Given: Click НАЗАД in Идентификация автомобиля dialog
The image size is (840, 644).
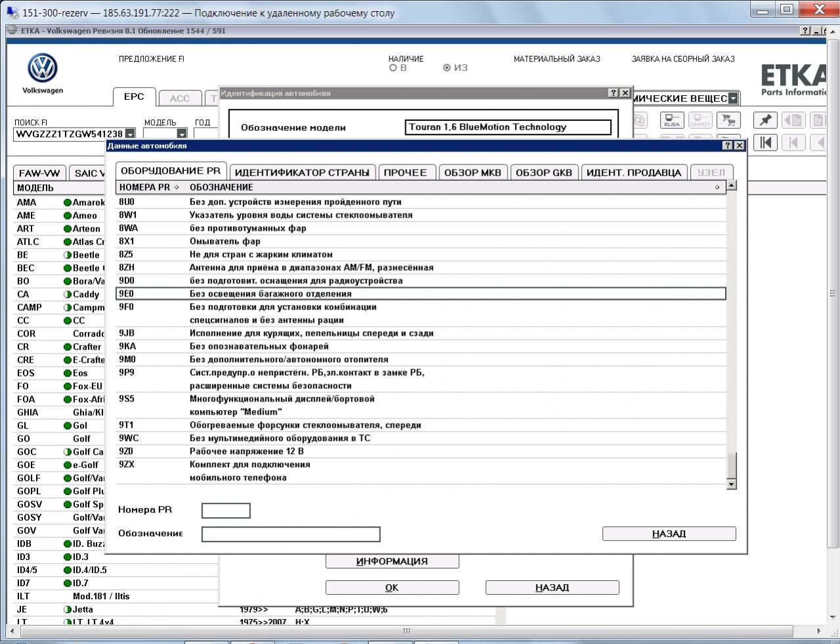Looking at the screenshot, I should (x=552, y=587).
